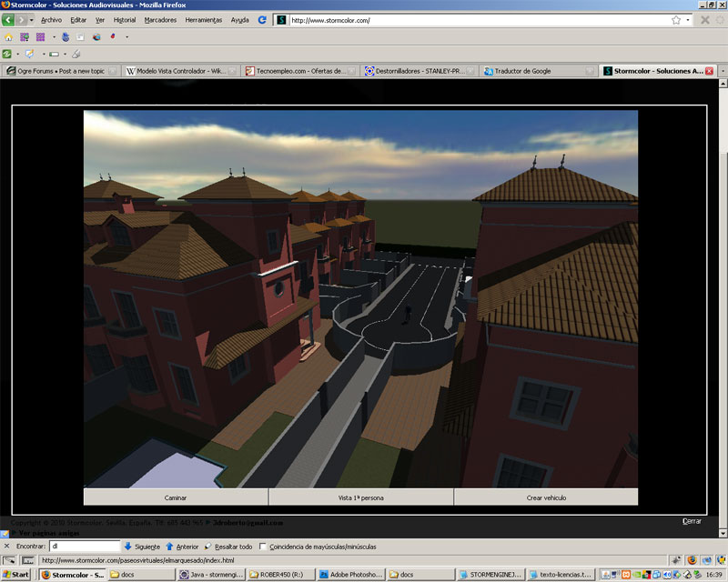Open the address bar history dropdown
Screen dimensions: 728x582
tap(688, 20)
